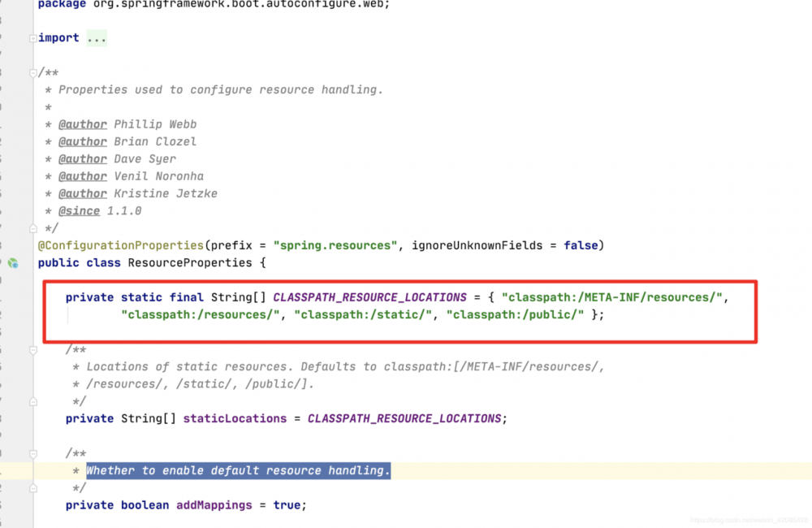The image size is (812, 528).
Task: Select the CLASSPATH_RESOURCE_LOCATIONS constant name
Action: click(369, 296)
